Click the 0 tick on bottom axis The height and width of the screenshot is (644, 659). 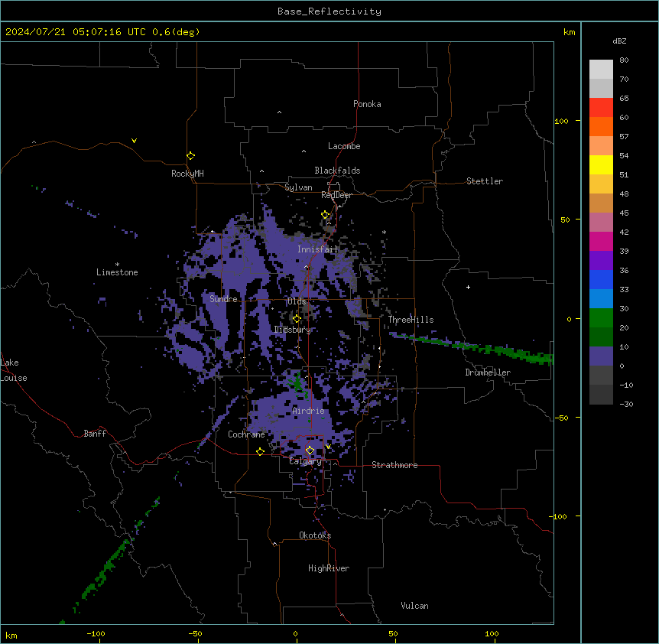click(x=295, y=633)
